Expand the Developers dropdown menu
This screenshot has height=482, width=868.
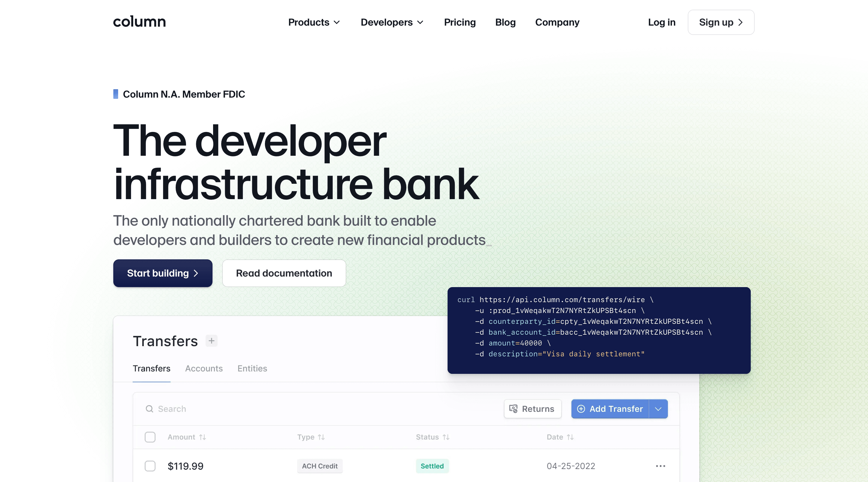[x=392, y=22]
